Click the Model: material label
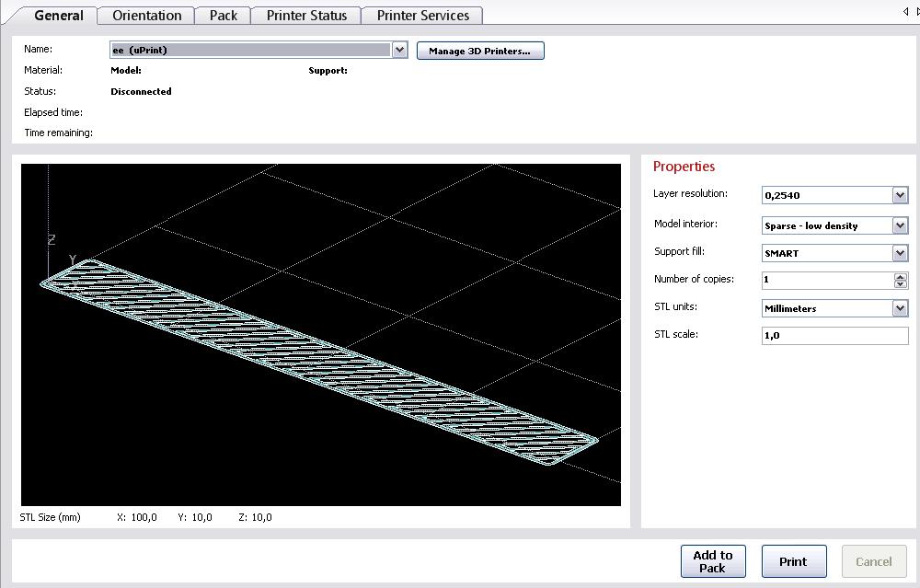Screen dimensions: 920x588 (125, 71)
